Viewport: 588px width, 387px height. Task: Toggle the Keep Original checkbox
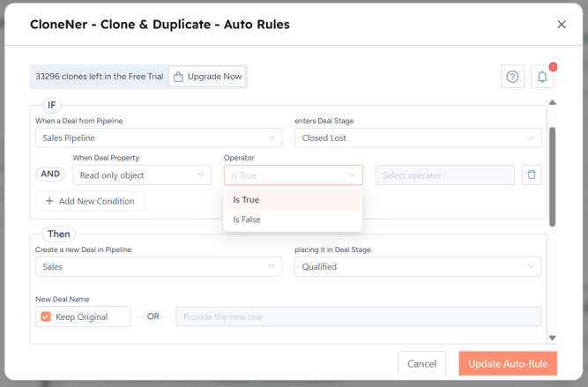pos(46,316)
